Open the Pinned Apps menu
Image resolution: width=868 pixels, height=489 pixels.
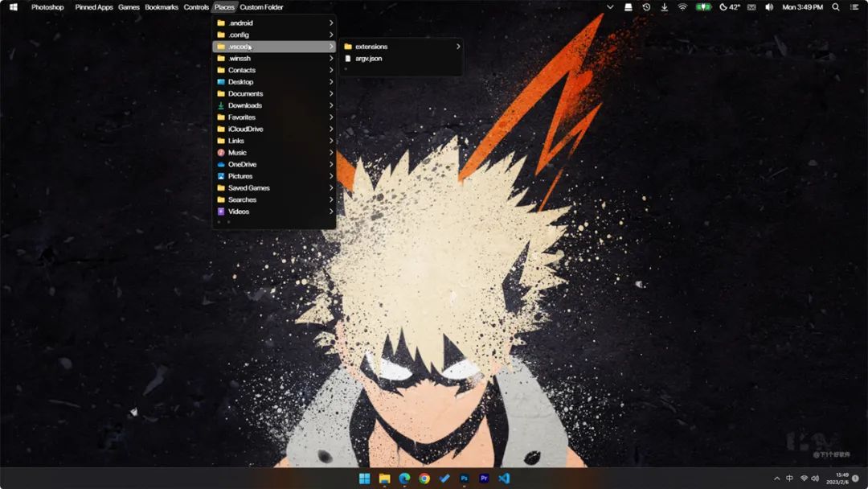click(93, 7)
